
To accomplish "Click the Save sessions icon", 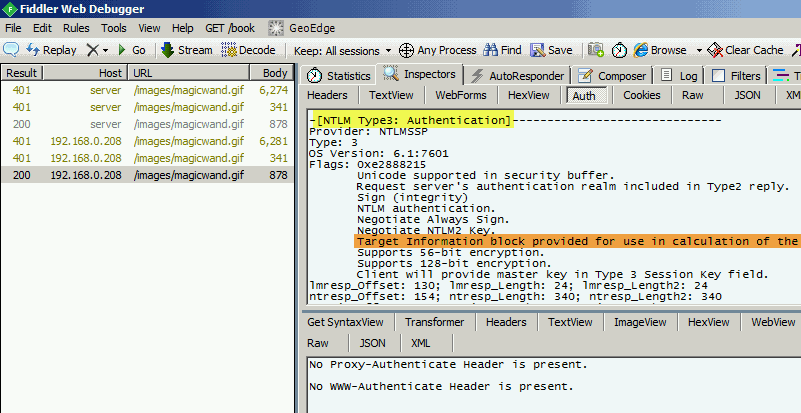I will pyautogui.click(x=537, y=49).
